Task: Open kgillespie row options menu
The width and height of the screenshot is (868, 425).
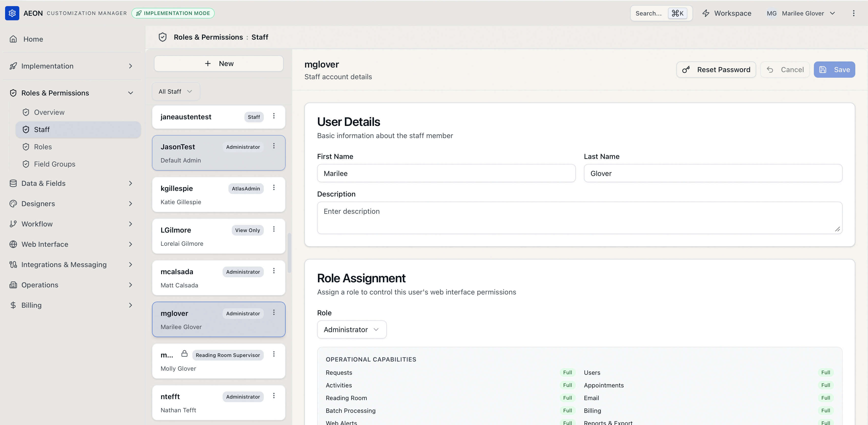Action: pos(274,188)
